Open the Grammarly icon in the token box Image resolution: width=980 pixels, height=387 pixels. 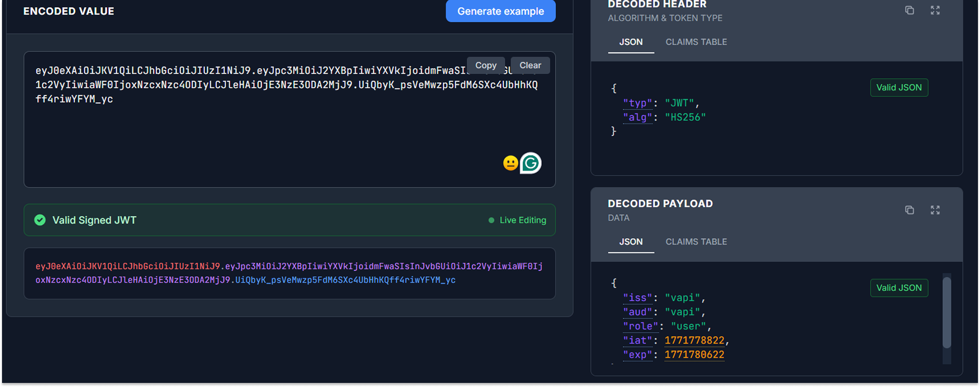pos(531,163)
